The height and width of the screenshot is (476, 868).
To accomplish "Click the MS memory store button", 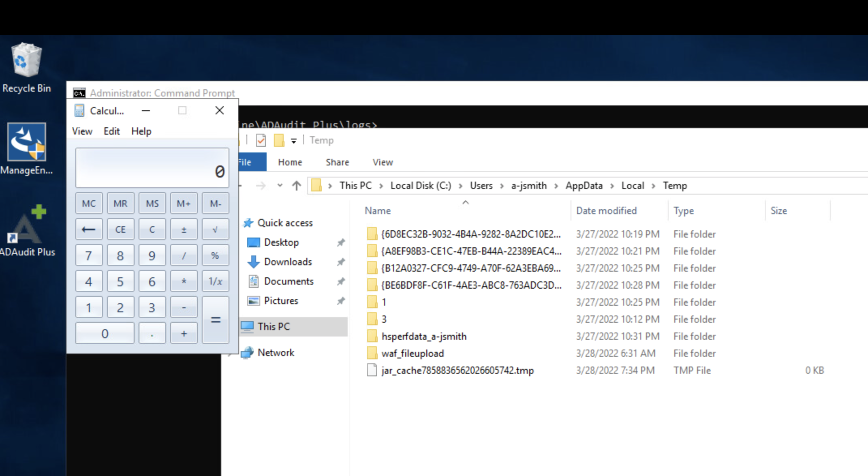I will 152,204.
